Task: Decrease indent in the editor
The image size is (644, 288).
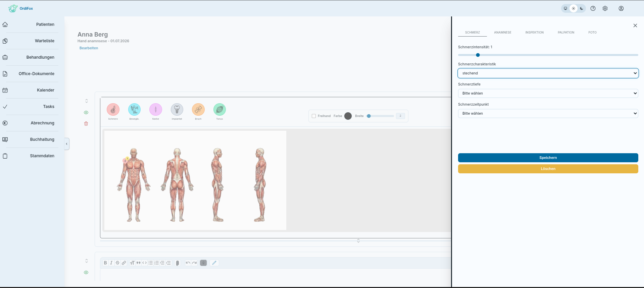Action: (x=162, y=263)
